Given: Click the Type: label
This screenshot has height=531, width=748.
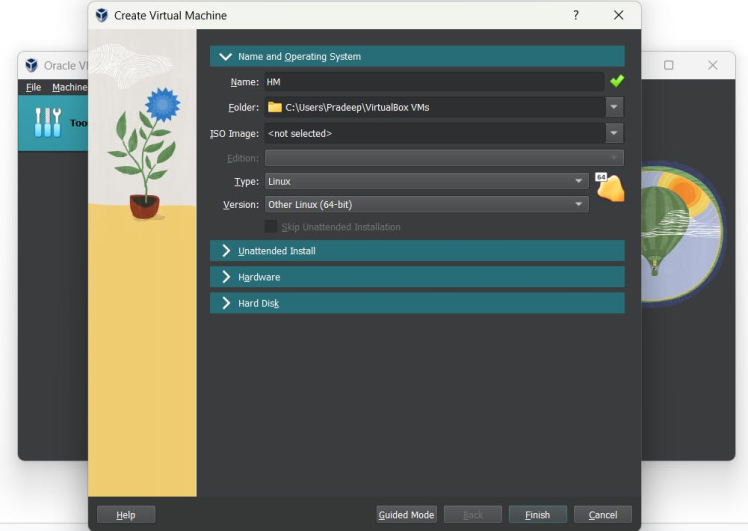Looking at the screenshot, I should point(246,182).
